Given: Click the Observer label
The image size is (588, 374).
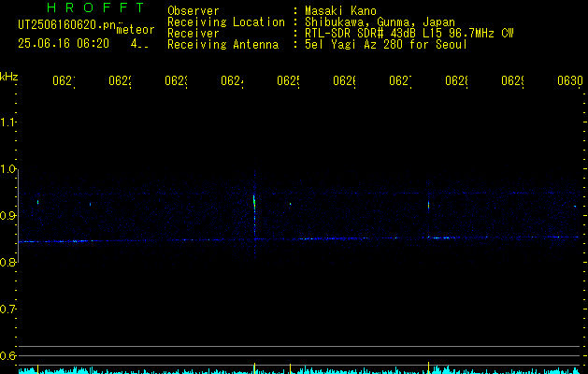Looking at the screenshot, I should (194, 11).
